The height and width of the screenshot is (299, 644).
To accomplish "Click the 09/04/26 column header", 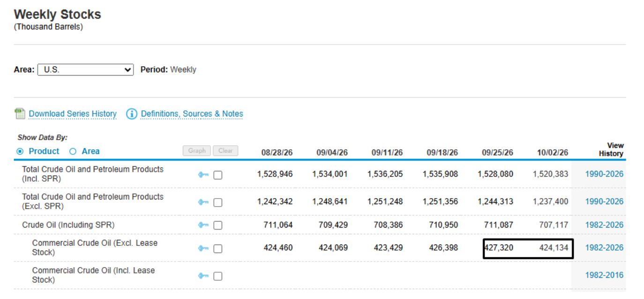I will [332, 153].
